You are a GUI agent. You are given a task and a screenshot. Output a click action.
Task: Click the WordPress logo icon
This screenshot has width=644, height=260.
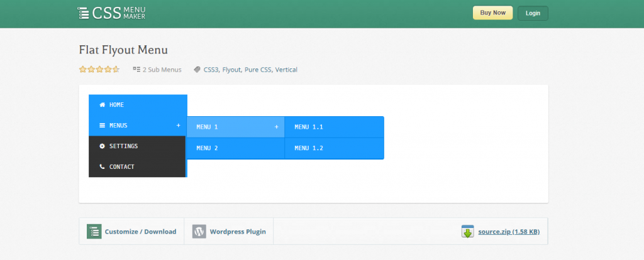coord(199,231)
